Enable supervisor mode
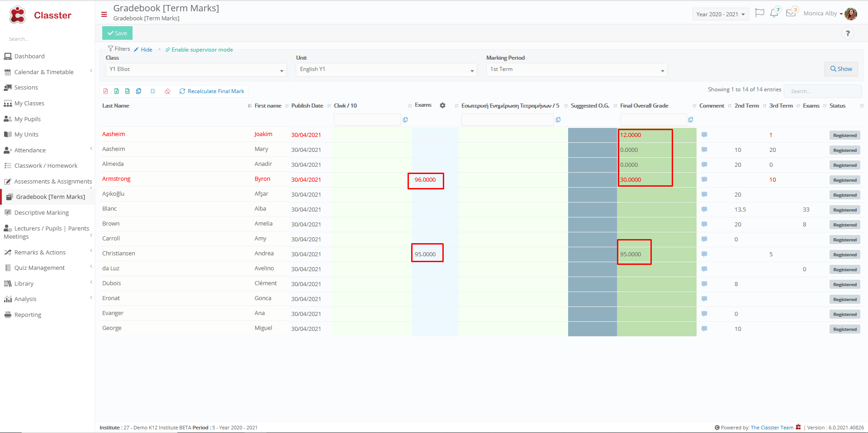868x433 pixels. (199, 50)
